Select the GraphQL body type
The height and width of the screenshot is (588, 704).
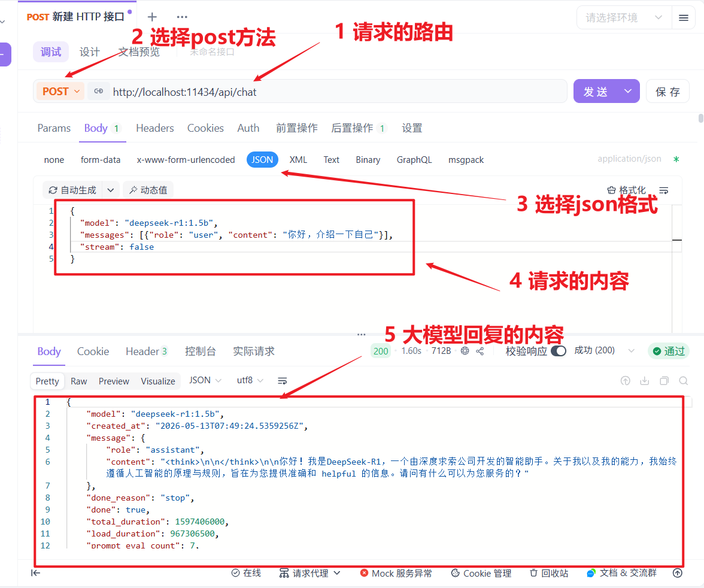tap(414, 160)
